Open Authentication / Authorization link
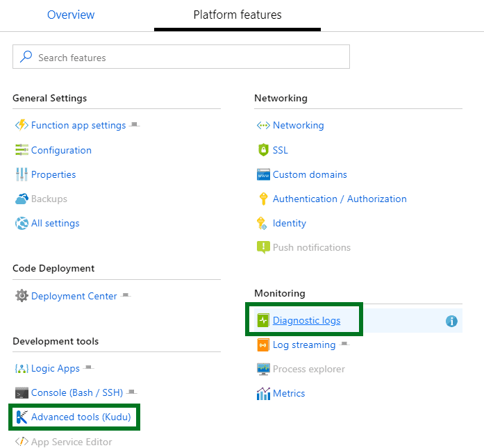Screen dimensions: 484x448 [340, 199]
